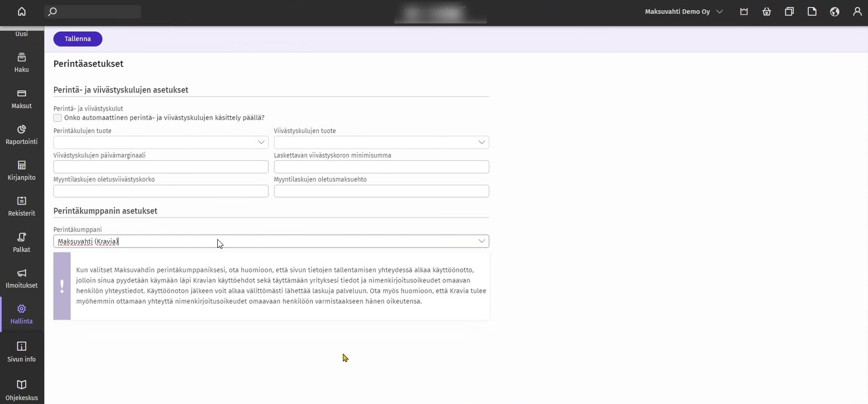Open the document note icon in top bar
This screenshot has height=404, width=868.
(812, 11)
